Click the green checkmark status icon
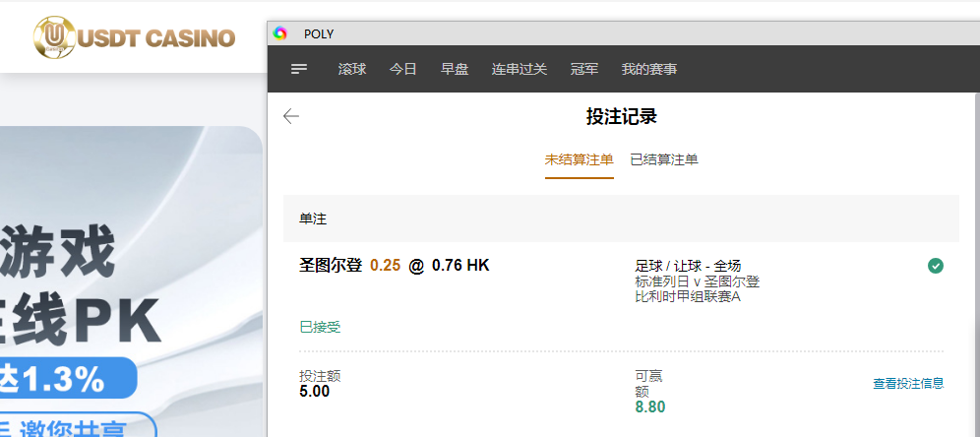 click(x=936, y=266)
